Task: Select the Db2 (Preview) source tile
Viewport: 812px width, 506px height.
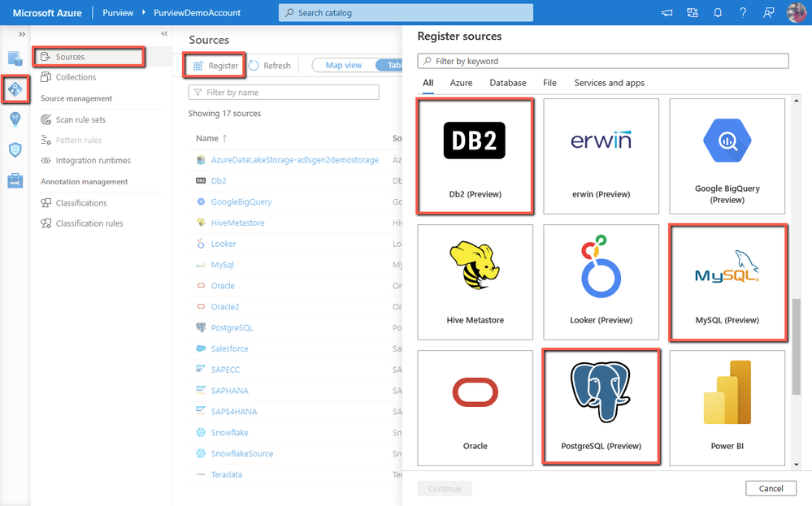Action: pos(475,156)
